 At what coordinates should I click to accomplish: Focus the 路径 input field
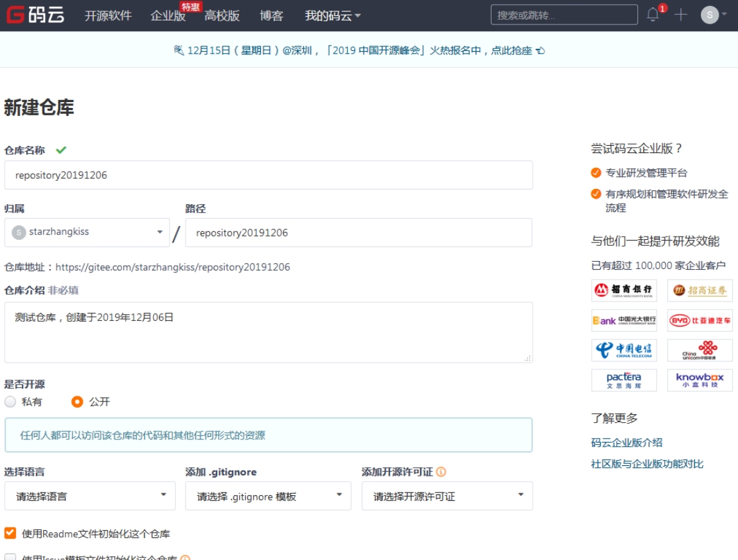[358, 232]
